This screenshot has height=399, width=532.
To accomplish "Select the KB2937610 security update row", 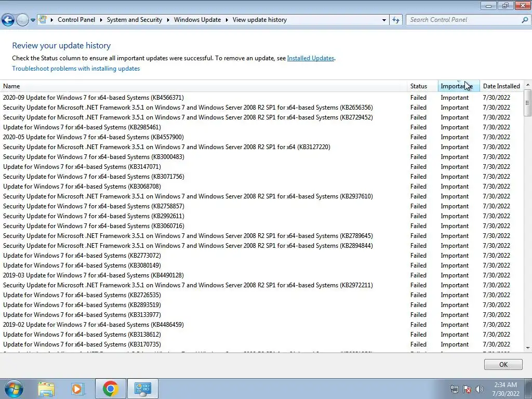I will pyautogui.click(x=261, y=196).
